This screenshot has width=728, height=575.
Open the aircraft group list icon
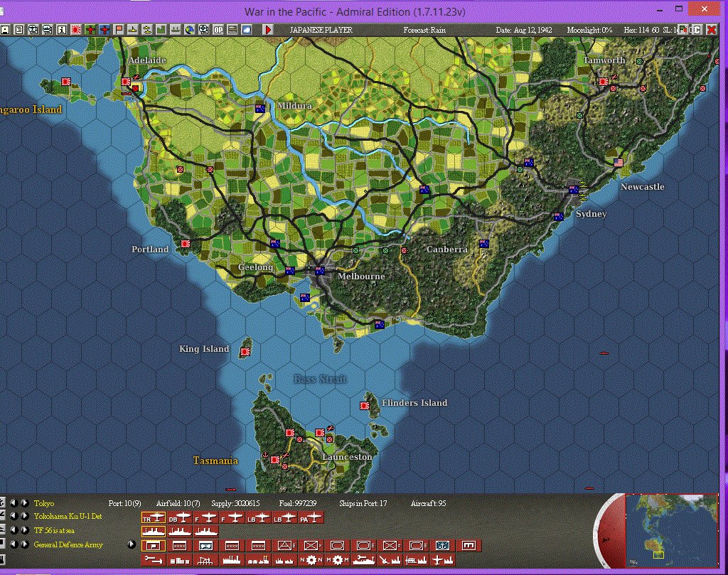tap(33, 30)
